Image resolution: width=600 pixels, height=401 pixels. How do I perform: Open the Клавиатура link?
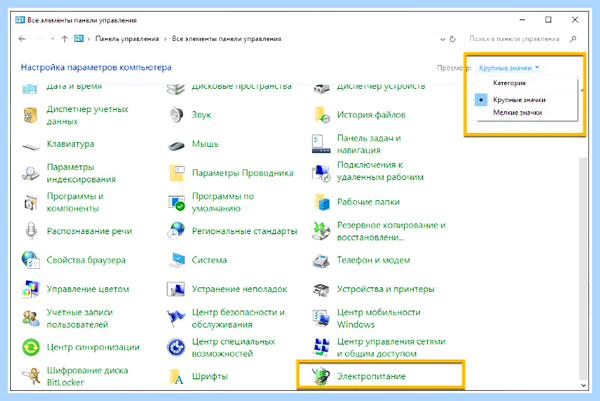[x=70, y=144]
